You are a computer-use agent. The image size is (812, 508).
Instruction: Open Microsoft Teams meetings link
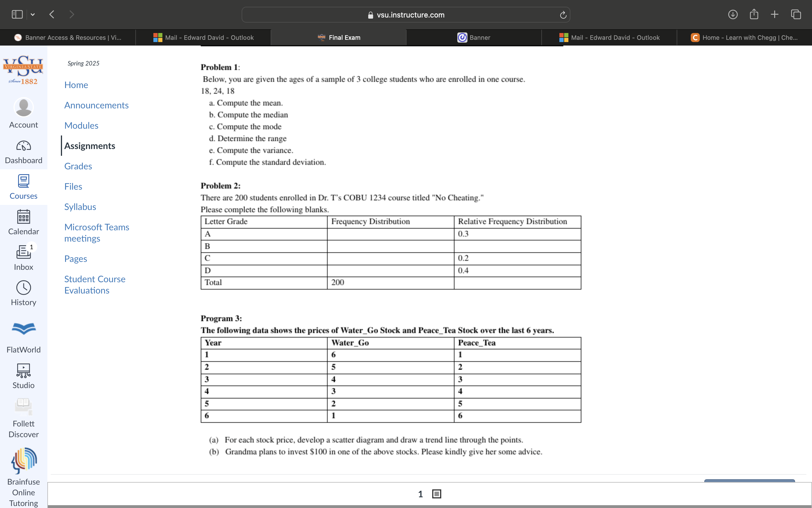(x=97, y=233)
